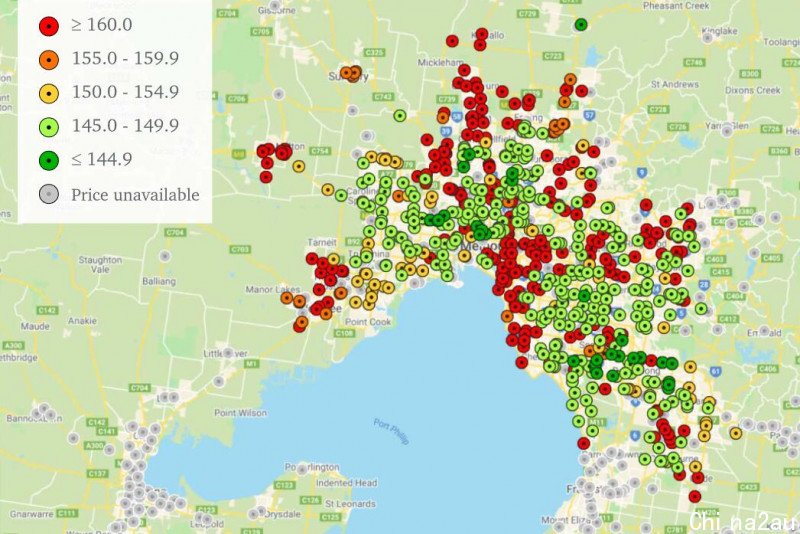Select the yellow marker next to the red Melton cluster
Image resolution: width=800 pixels, height=534 pixels.
pos(299,166)
